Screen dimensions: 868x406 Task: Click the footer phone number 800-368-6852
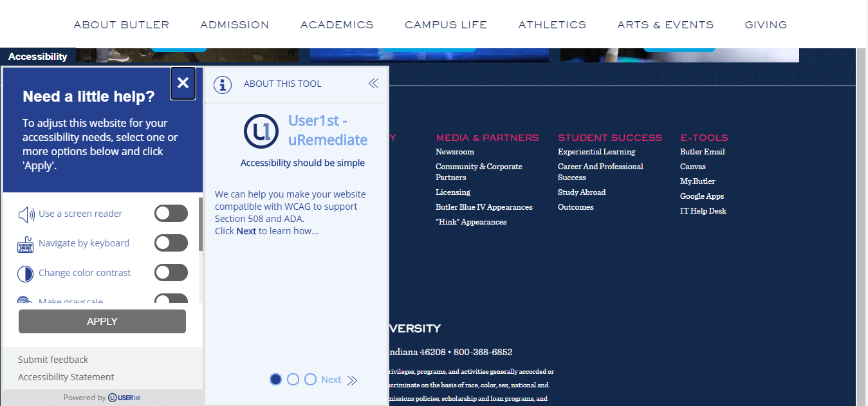pyautogui.click(x=483, y=352)
